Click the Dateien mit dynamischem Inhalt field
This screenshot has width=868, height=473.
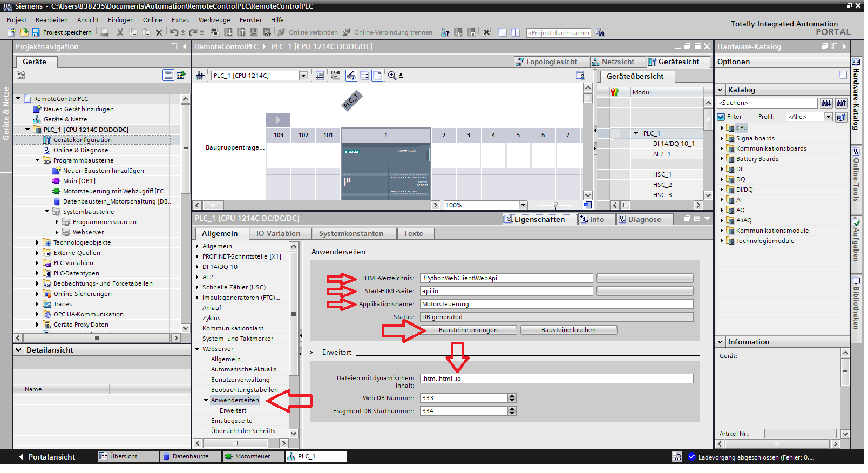[557, 379]
